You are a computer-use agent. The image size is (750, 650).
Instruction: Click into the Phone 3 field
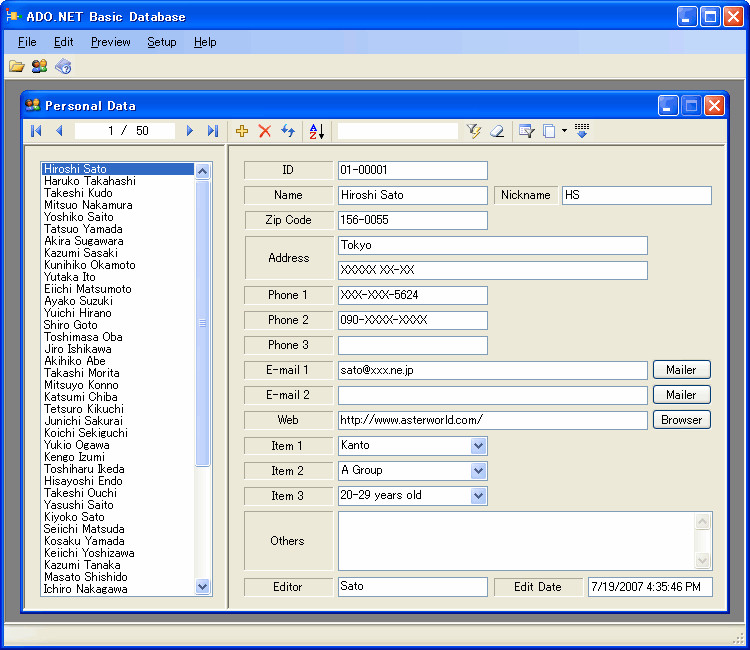412,345
